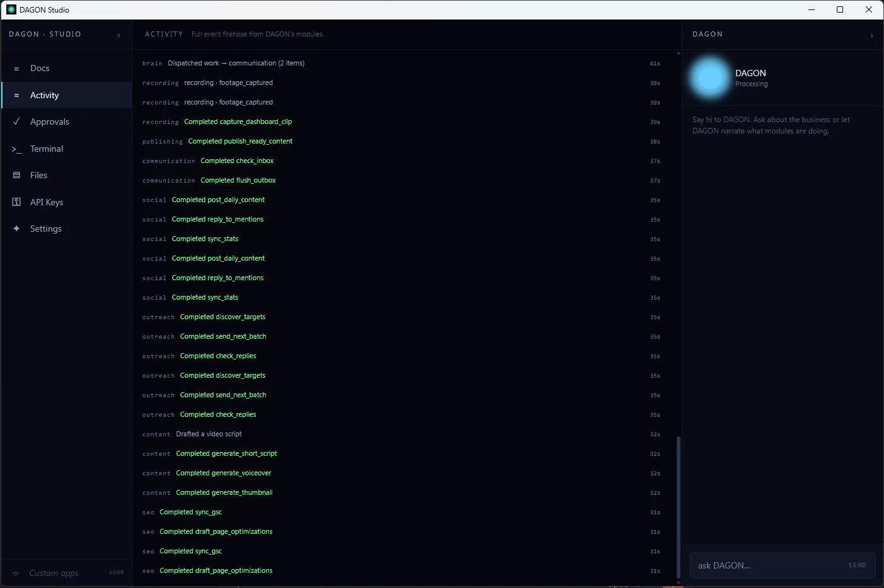The height and width of the screenshot is (588, 884).
Task: Click the Files panel icon
Action: [16, 175]
